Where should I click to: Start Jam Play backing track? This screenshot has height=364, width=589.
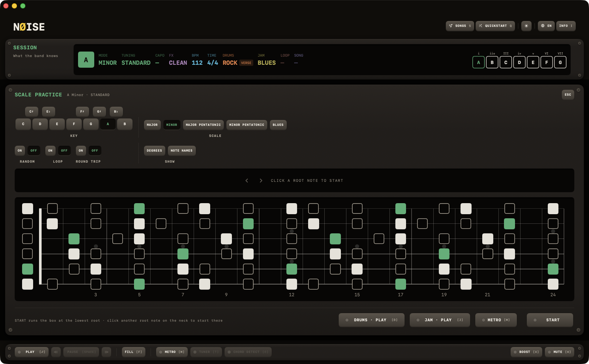coord(440,320)
